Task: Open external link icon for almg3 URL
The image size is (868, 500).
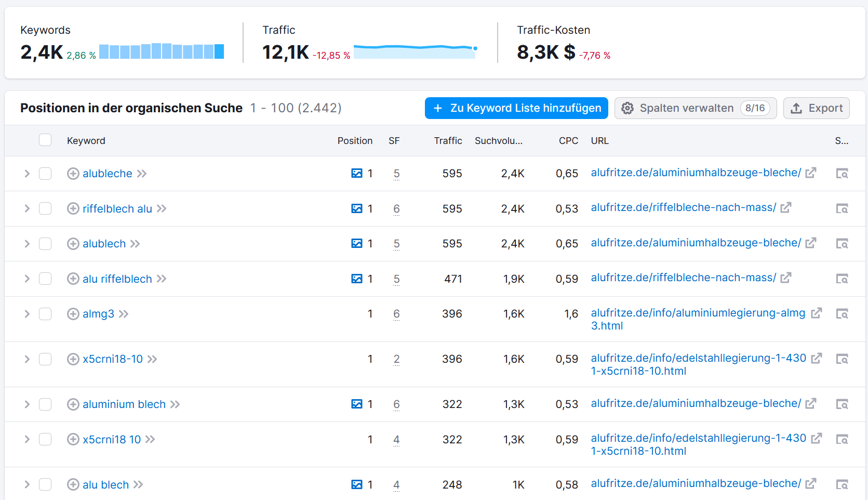Action: click(x=817, y=313)
